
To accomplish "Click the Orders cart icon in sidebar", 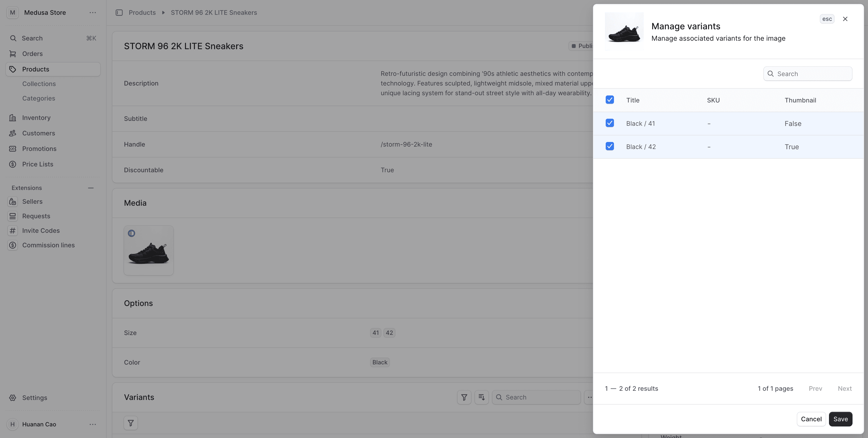I will click(x=13, y=54).
